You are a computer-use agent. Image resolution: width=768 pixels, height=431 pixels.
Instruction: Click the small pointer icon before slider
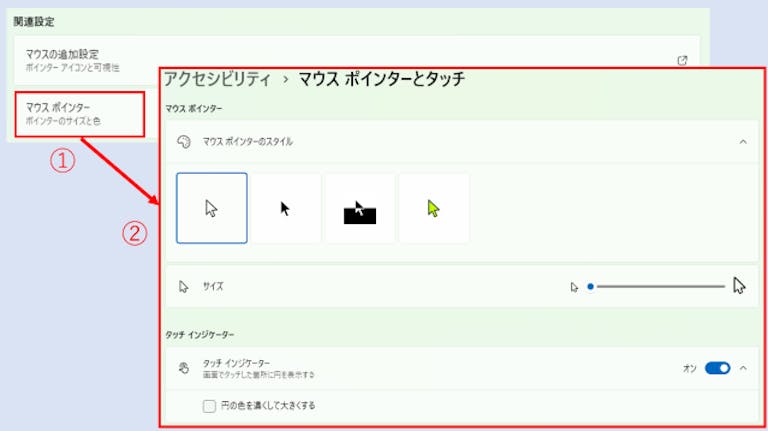coord(574,287)
